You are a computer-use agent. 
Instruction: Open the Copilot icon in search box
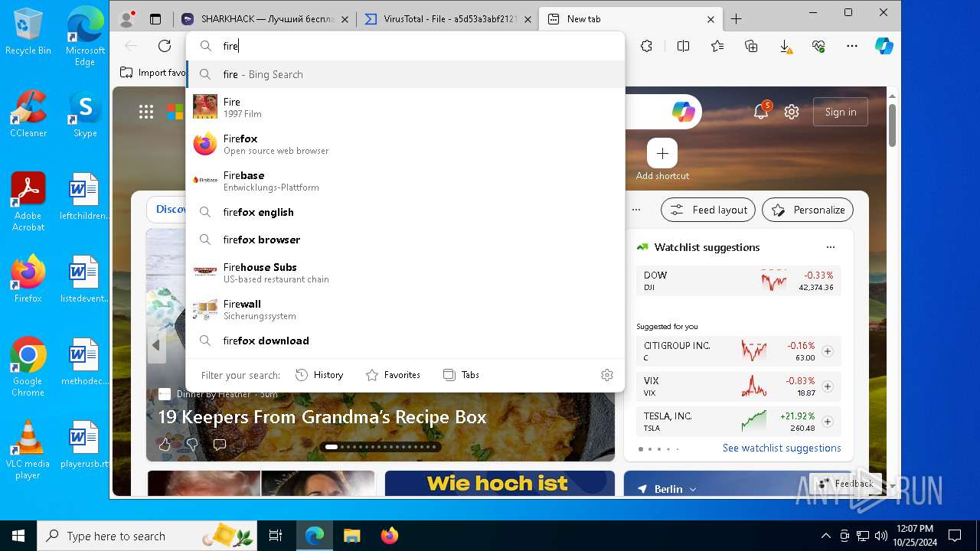(683, 112)
